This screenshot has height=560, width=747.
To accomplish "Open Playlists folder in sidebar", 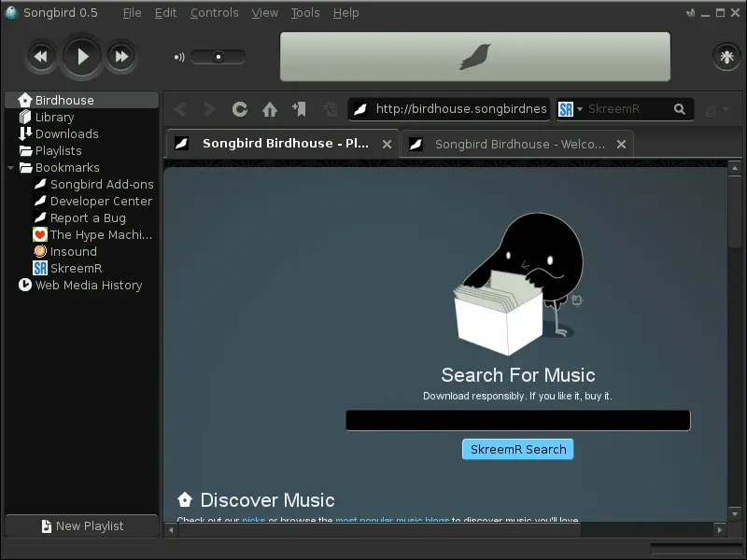I will [81, 150].
